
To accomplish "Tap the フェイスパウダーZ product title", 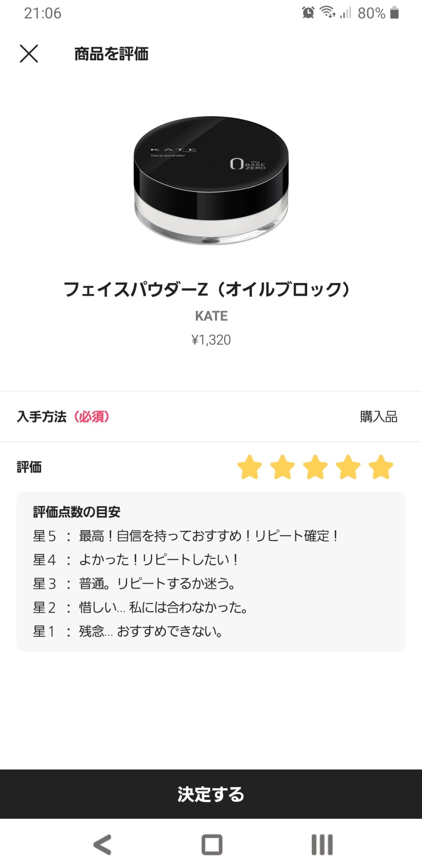I will click(x=208, y=289).
